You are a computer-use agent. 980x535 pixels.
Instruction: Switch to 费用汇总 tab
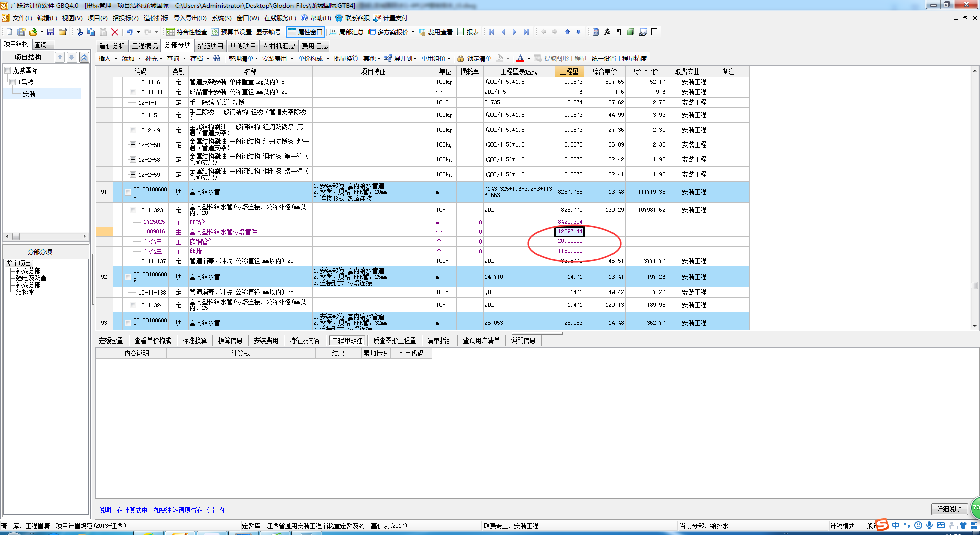(x=315, y=46)
